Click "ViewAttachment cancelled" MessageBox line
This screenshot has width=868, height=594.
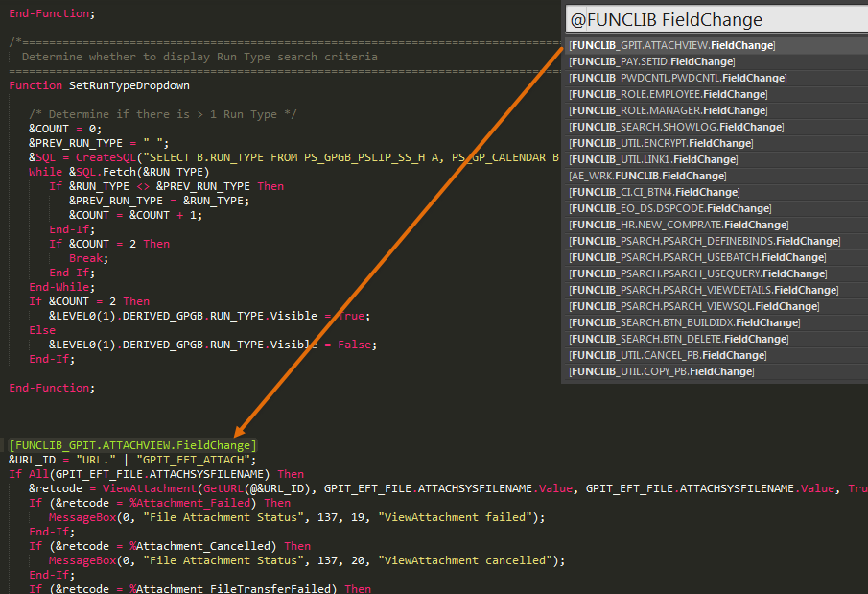pyautogui.click(x=307, y=560)
